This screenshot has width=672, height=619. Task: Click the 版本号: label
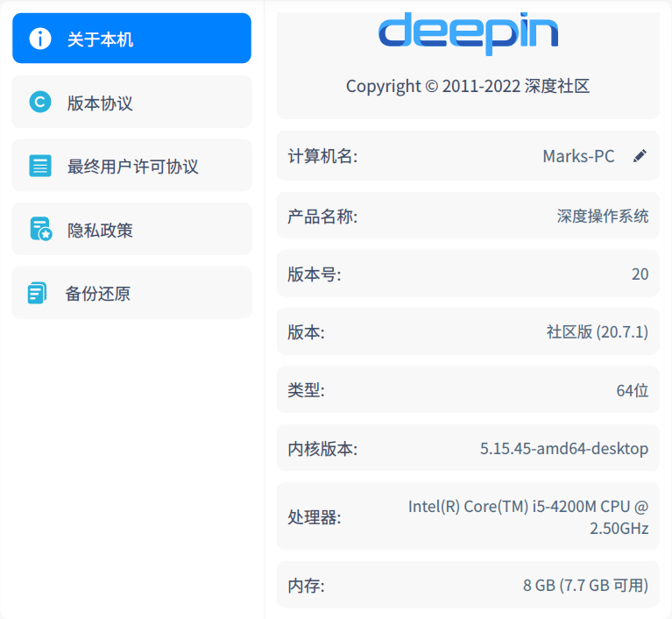[x=315, y=274]
